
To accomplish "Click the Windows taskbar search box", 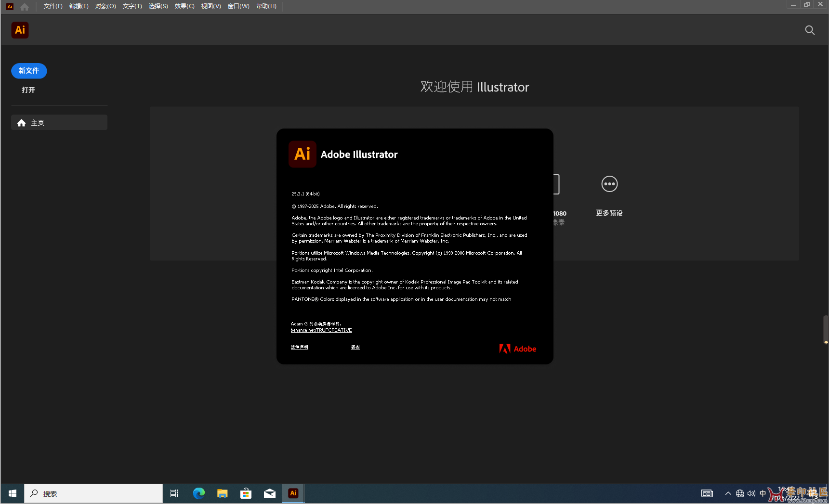I will (x=93, y=493).
